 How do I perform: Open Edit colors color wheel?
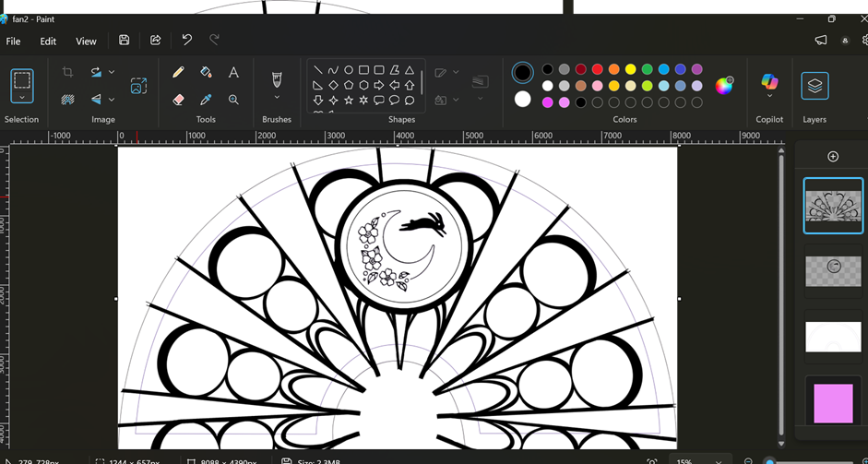click(x=724, y=86)
